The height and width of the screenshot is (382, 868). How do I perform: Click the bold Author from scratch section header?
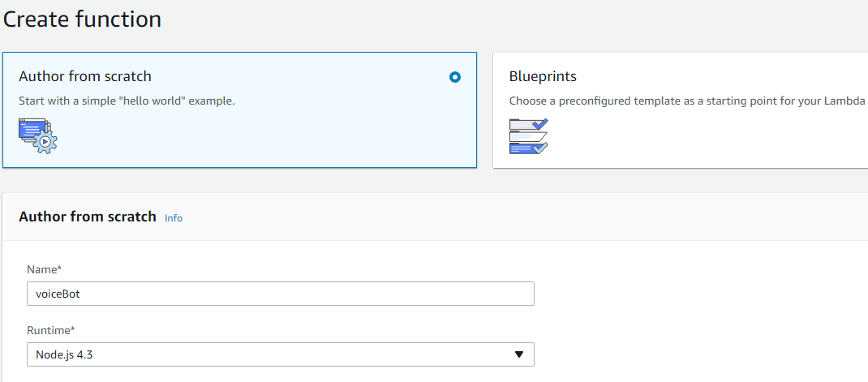(88, 217)
